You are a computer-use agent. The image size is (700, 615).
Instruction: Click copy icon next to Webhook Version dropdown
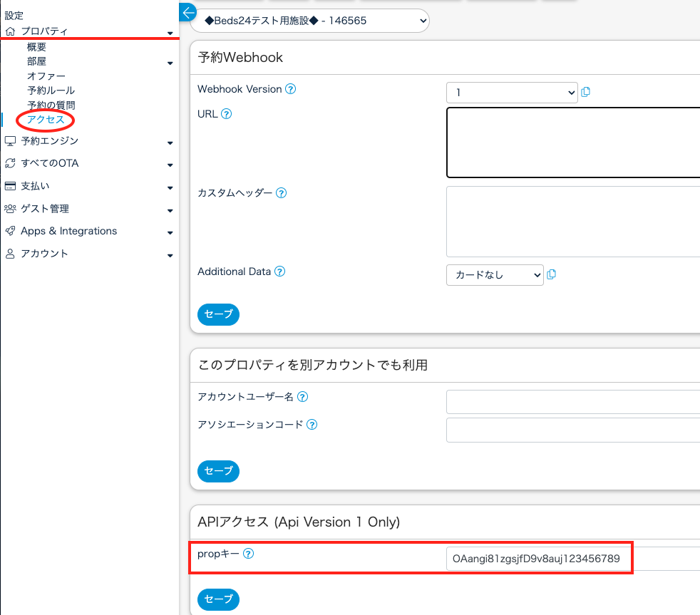[x=586, y=92]
